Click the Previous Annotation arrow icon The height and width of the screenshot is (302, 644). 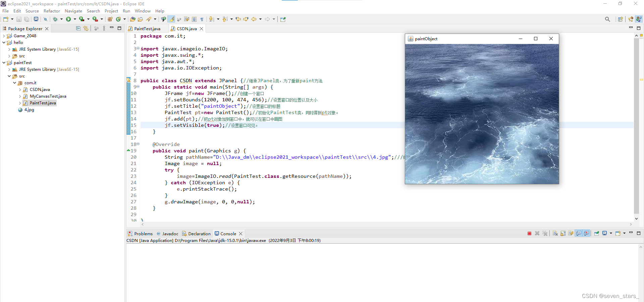click(225, 19)
